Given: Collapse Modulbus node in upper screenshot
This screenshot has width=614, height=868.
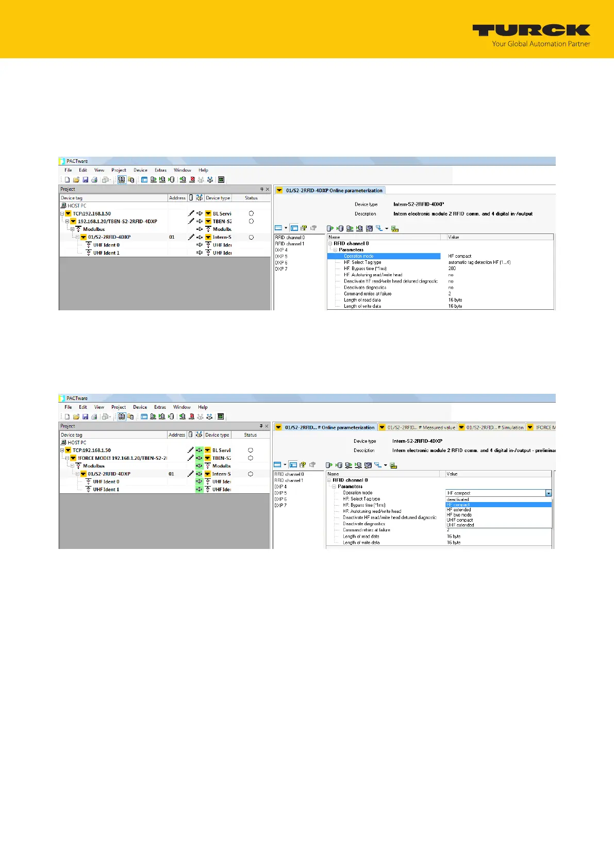Looking at the screenshot, I should click(72, 229).
